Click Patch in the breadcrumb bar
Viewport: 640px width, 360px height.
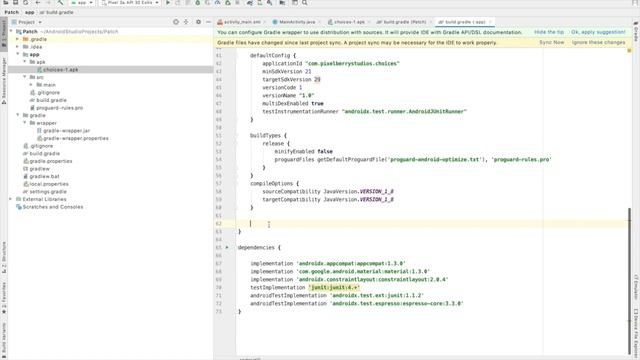point(11,12)
